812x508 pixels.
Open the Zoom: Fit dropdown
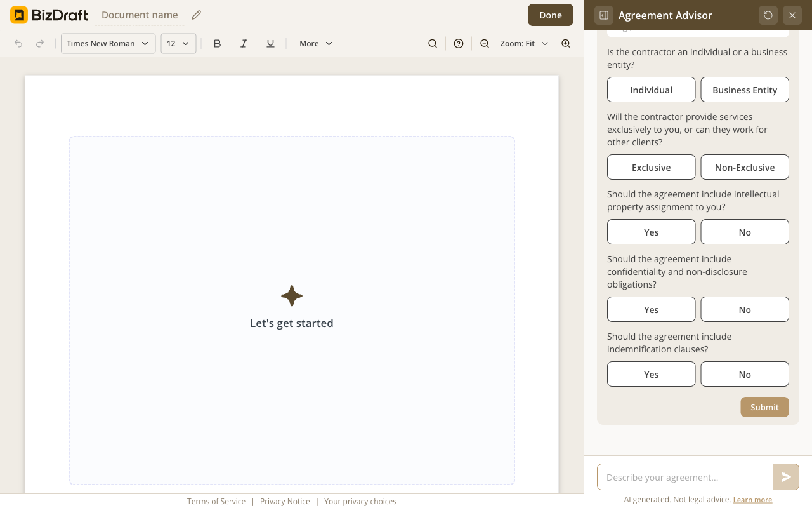(x=524, y=43)
